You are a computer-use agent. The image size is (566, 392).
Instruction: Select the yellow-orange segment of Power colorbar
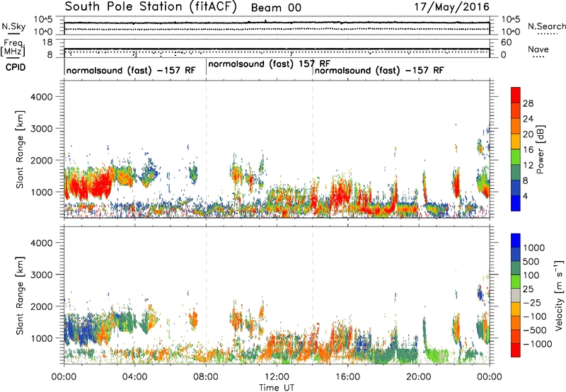(x=516, y=142)
